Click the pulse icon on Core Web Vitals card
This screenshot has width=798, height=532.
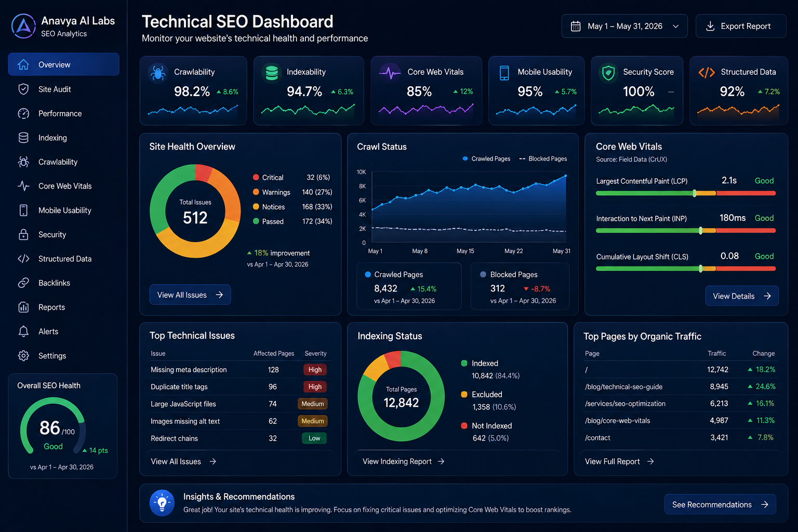390,73
